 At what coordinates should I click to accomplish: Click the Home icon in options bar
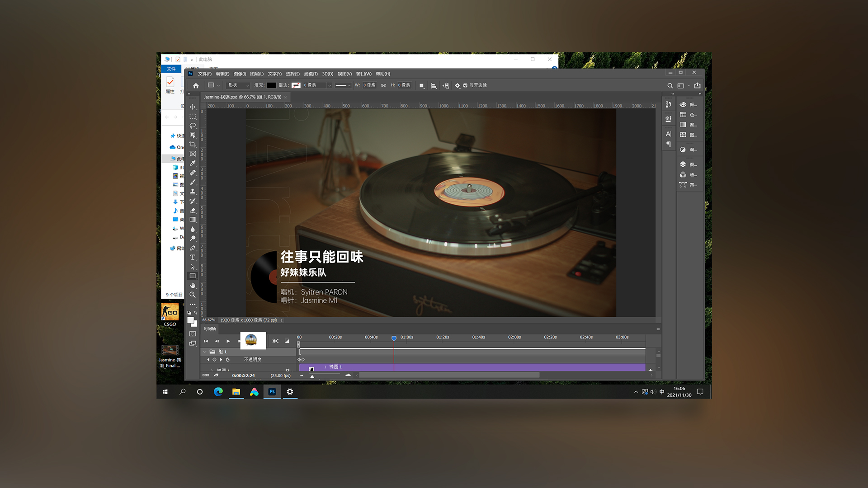pos(196,85)
